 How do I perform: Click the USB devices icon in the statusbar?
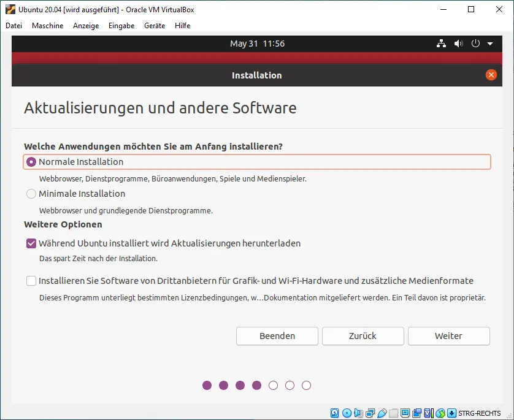382,413
